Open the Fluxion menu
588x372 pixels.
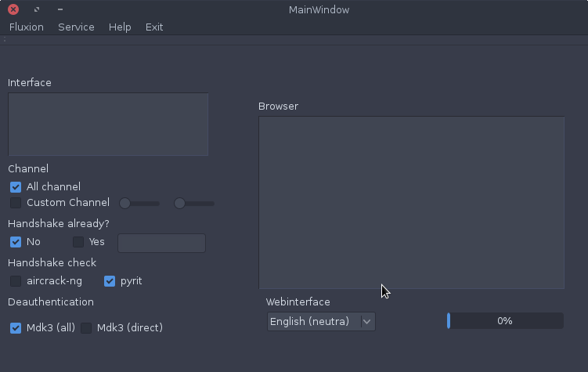pos(27,27)
